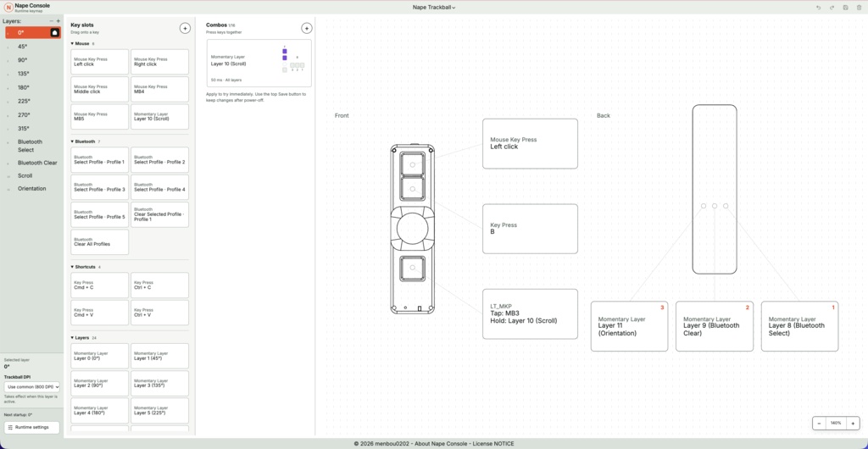Select the Bluetooth Select layer
868x449 pixels.
31,146
